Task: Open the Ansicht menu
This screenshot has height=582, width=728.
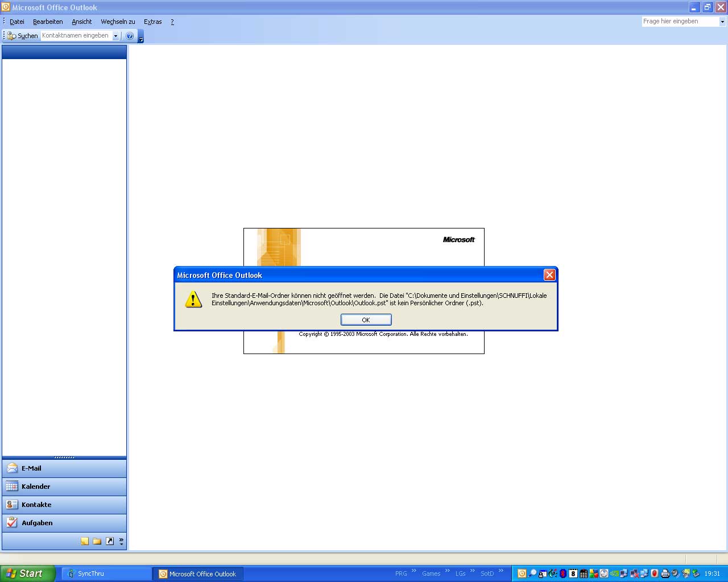Action: tap(81, 22)
